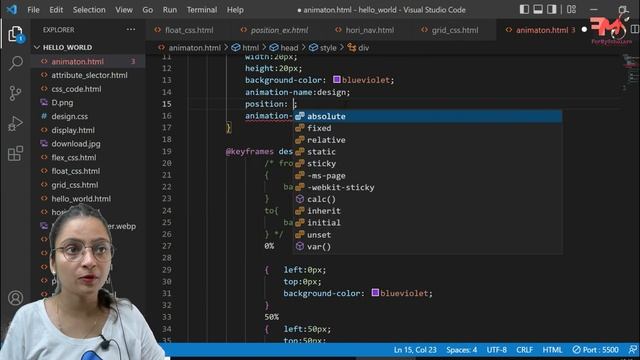Choose calc() from the suggestion list
The width and height of the screenshot is (640, 360).
(x=427, y=199)
